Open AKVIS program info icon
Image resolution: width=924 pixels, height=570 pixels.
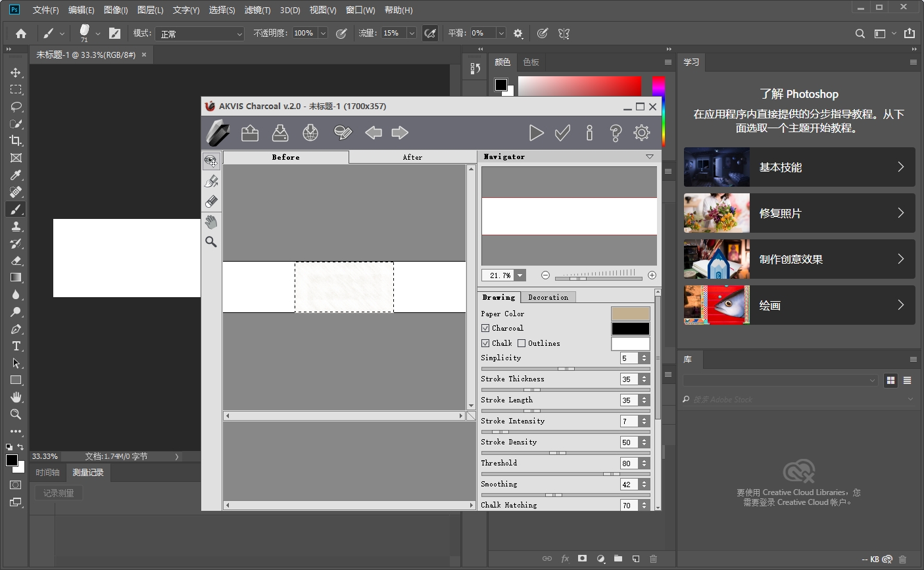pyautogui.click(x=589, y=133)
